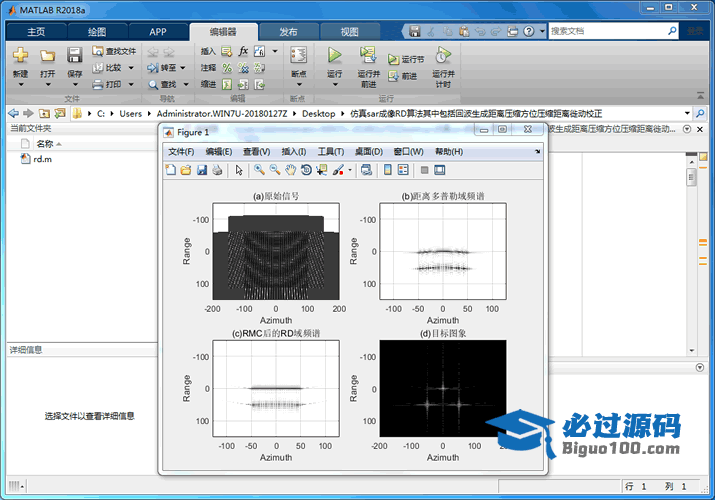Switch to the 绘图 ribbon tab
The image size is (715, 500).
(96, 31)
